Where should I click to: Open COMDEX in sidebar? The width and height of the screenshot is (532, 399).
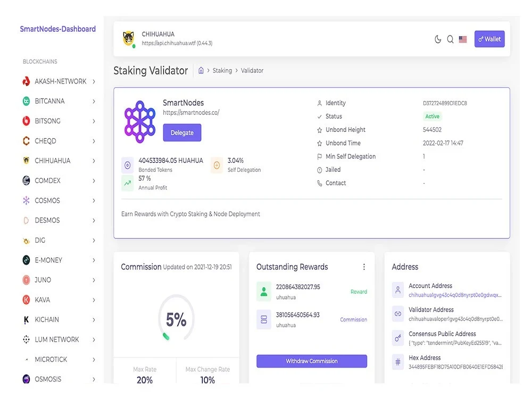59,180
